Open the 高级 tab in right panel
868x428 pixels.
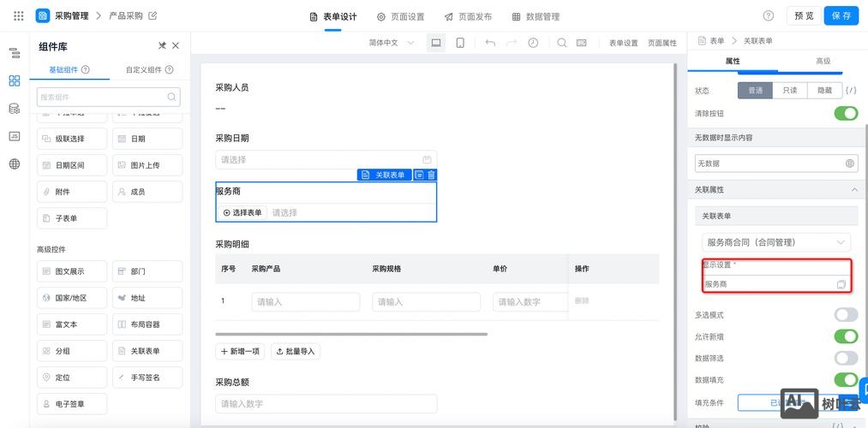823,62
